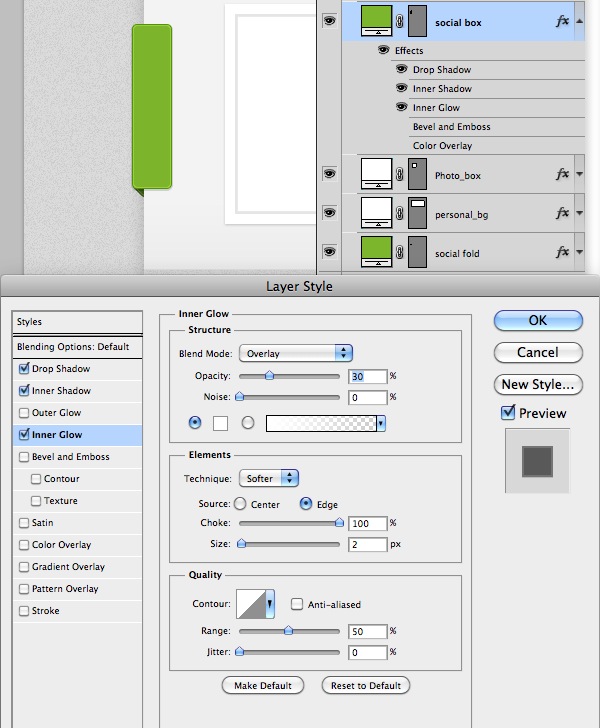Open the Blend Mode Overlay dropdown

[296, 353]
